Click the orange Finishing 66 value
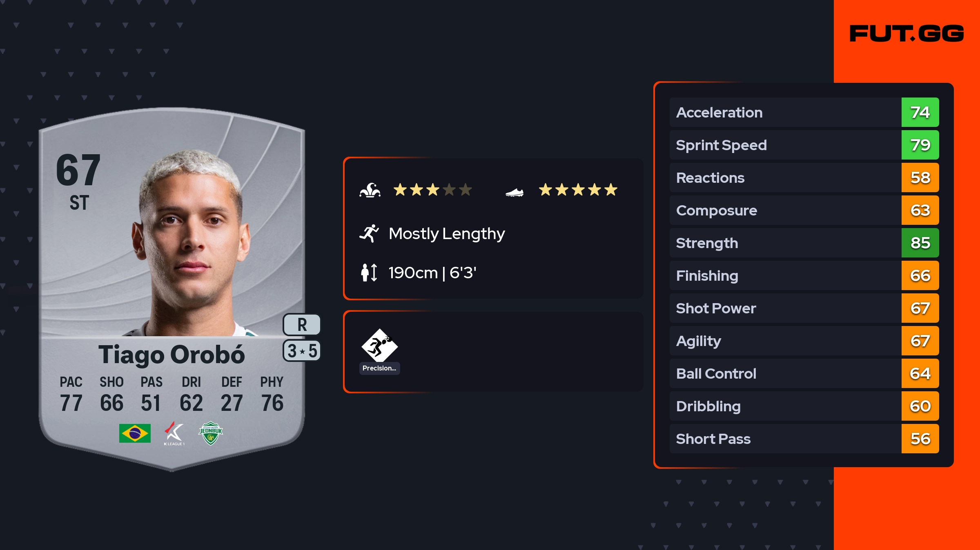 pos(920,275)
